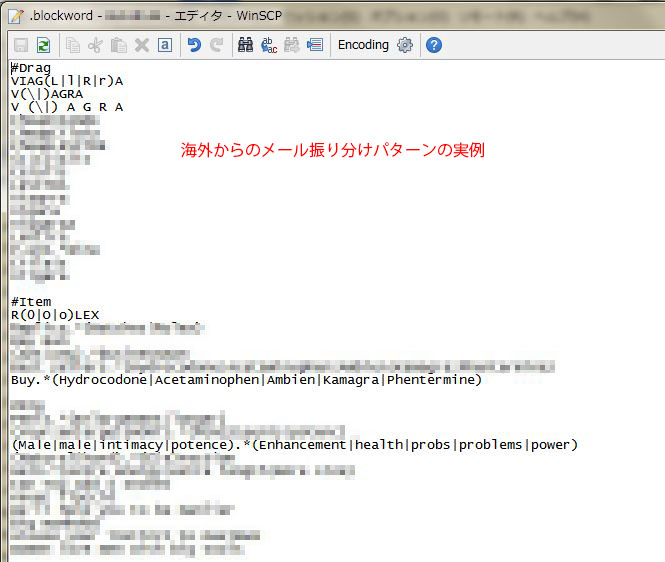The image size is (665, 562).
Task: Open the Replace text icon
Action: click(x=269, y=45)
